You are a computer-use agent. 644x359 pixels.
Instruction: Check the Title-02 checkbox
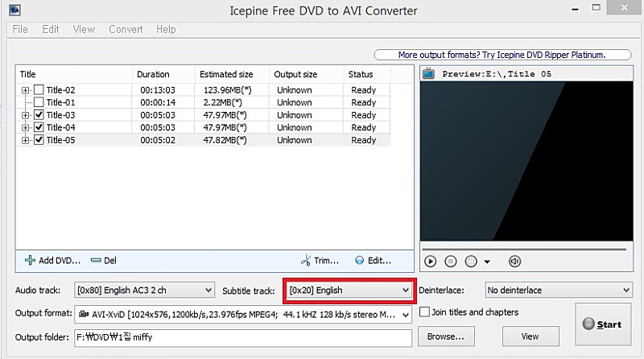point(39,89)
